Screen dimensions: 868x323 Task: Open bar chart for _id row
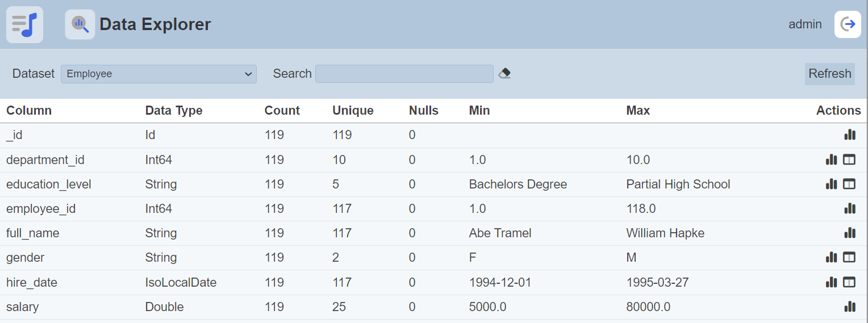[849, 135]
